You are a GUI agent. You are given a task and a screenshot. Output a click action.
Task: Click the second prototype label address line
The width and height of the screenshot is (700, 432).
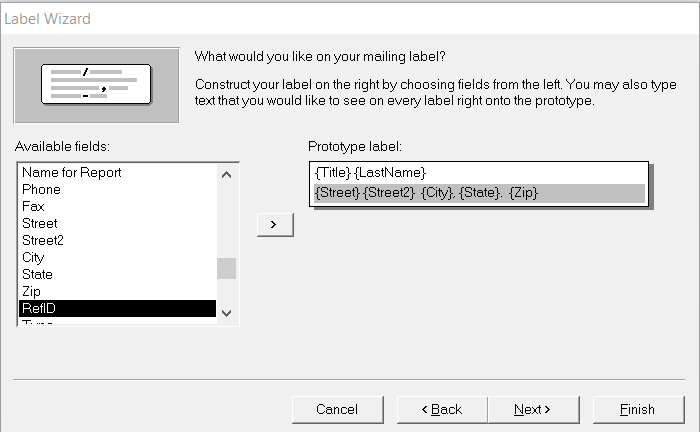(x=427, y=193)
